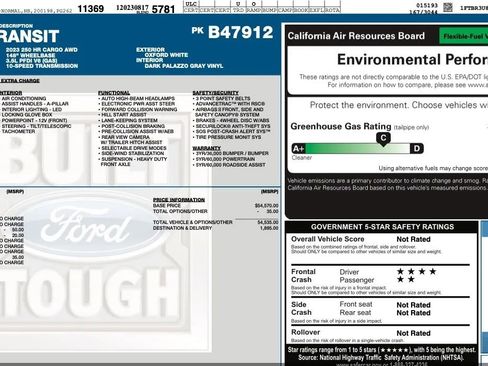The height and width of the screenshot is (366, 488).
Task: Click FORWARD COLLISION WARNING item
Action: click(139, 109)
